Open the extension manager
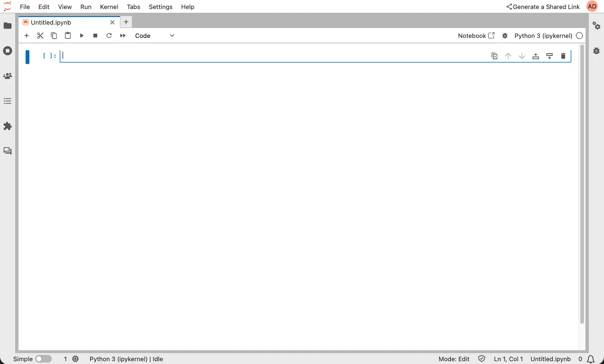 8,126
